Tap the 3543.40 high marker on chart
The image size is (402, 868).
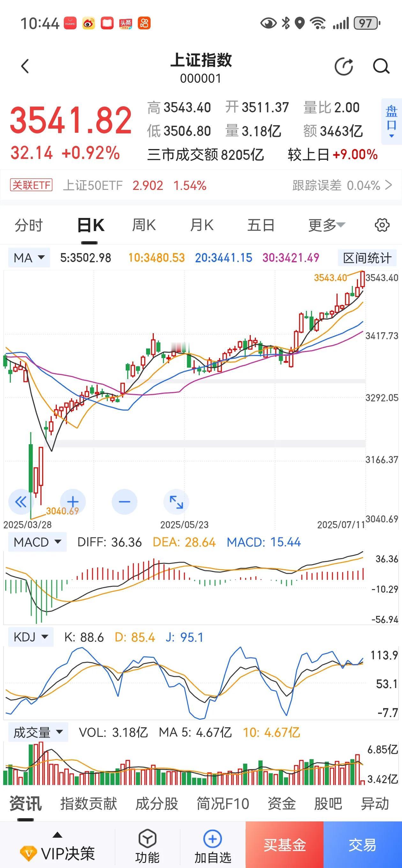330,278
